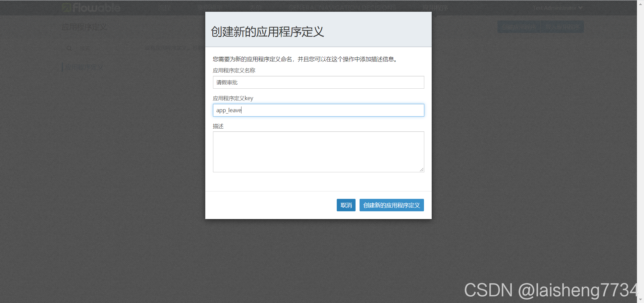The image size is (644, 303).
Task: Open the dimmed 应用程序 navigation tab
Action: 435,8
